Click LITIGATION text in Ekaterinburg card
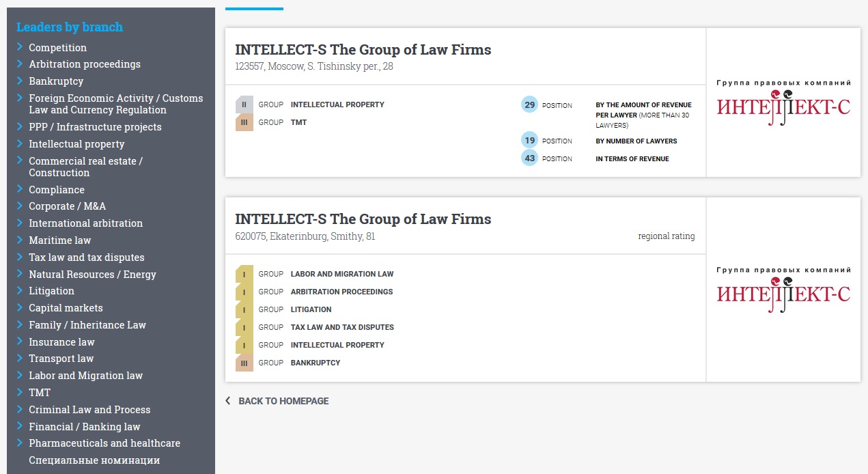Image resolution: width=868 pixels, height=474 pixels. click(311, 310)
